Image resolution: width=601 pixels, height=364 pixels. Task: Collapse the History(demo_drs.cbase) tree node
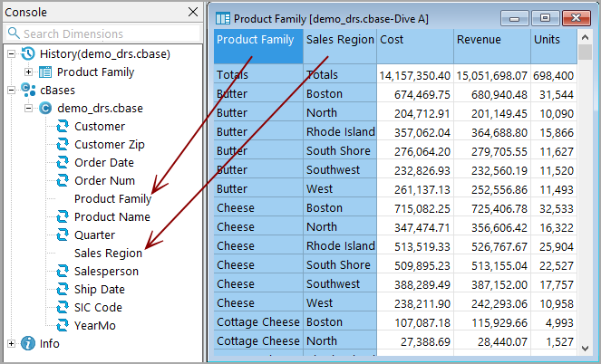tap(11, 54)
